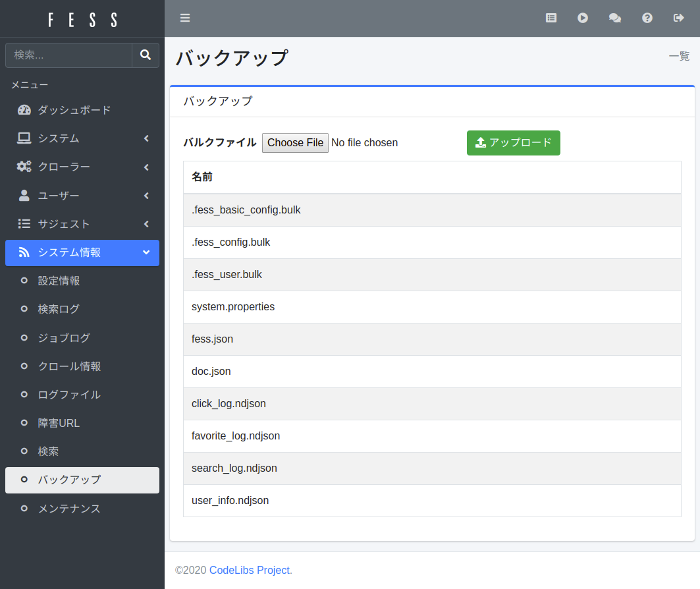Click the magnifier search button in sidebar

[x=146, y=55]
